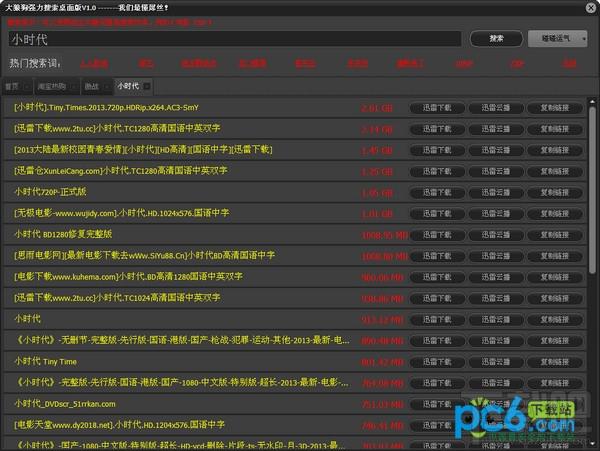Image resolution: width=600 pixels, height=451 pixels.
Task: Click 迅雷下载 for 小时代720P-正式版 row
Action: pos(437,193)
